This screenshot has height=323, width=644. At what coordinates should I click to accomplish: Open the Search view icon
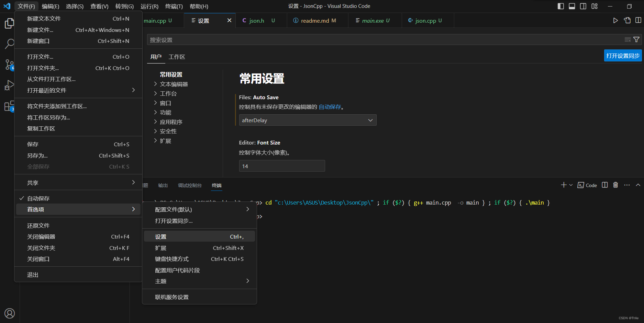click(9, 44)
